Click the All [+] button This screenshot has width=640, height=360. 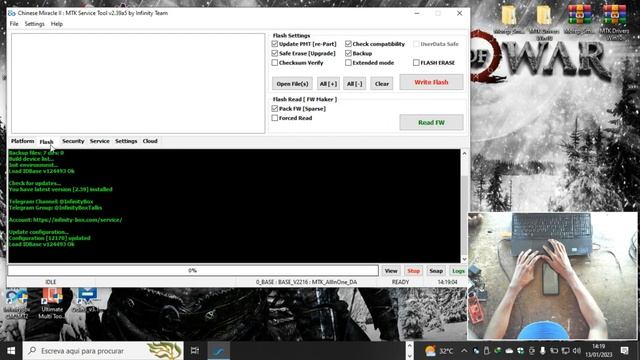pos(328,84)
